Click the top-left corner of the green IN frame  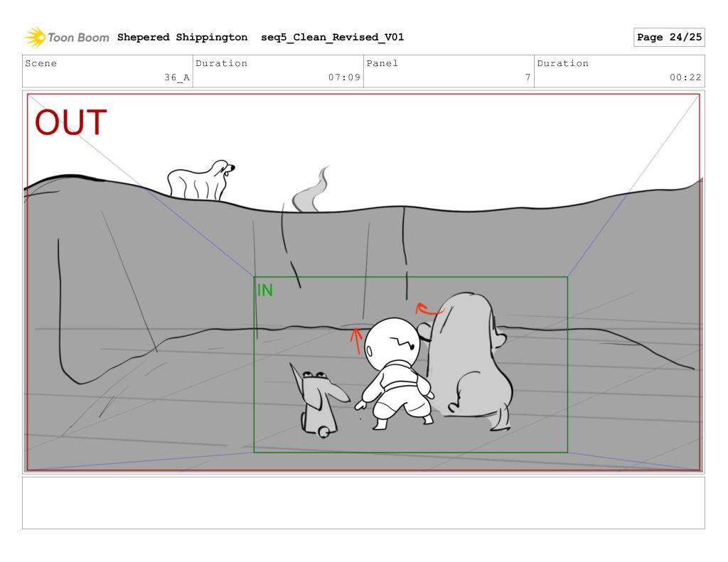tap(255, 278)
